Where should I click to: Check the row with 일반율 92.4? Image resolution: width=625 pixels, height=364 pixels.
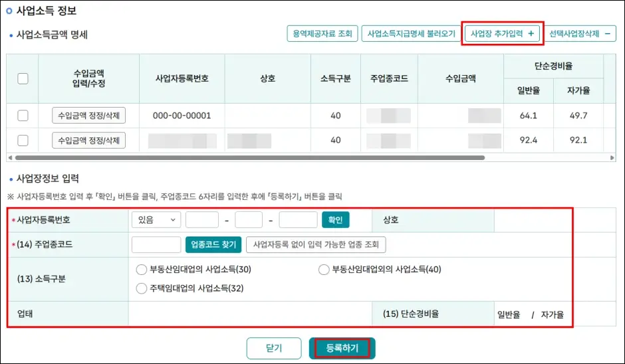(23, 140)
